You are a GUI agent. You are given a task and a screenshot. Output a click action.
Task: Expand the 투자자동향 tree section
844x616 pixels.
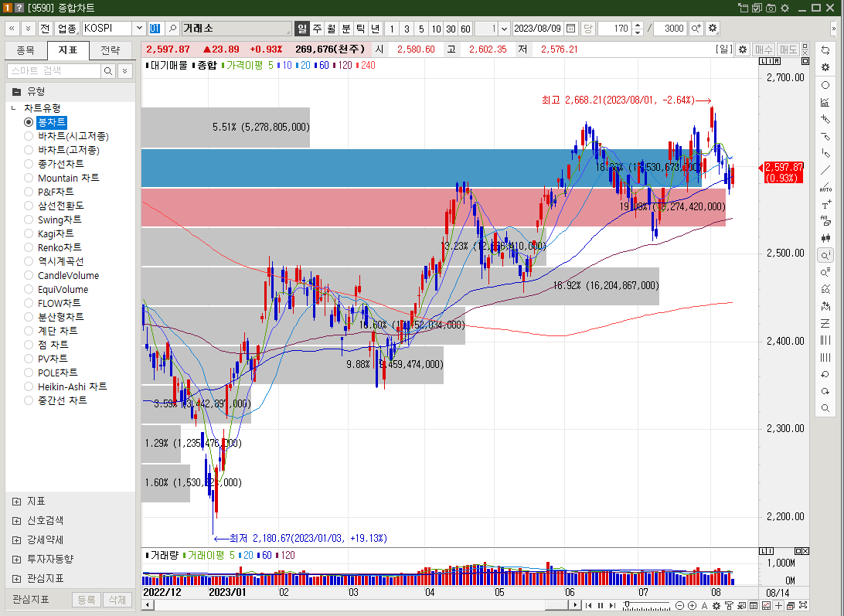pyautogui.click(x=17, y=560)
